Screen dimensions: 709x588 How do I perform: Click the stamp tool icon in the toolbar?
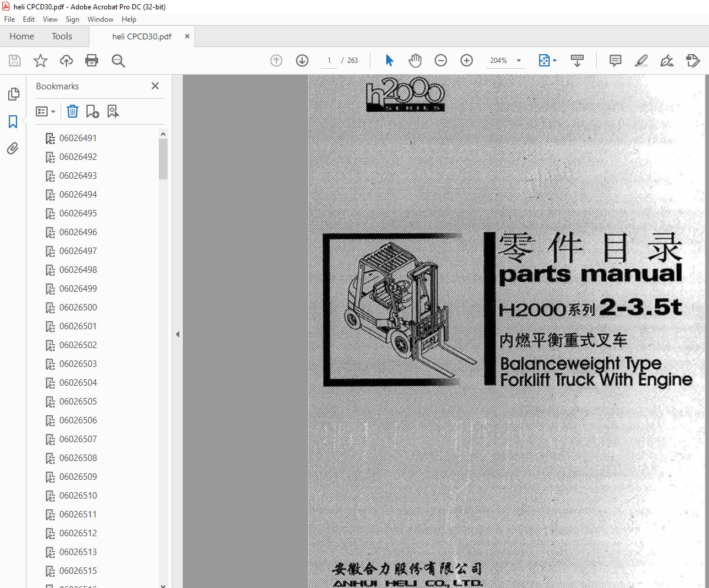693,61
